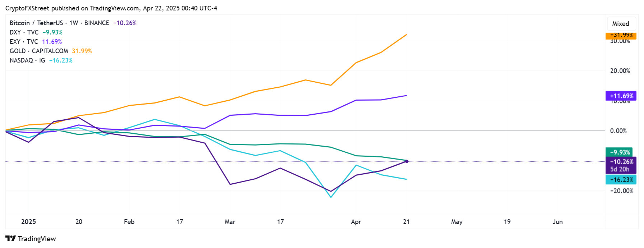Select the DXY · TVC legend entry

pos(24,32)
